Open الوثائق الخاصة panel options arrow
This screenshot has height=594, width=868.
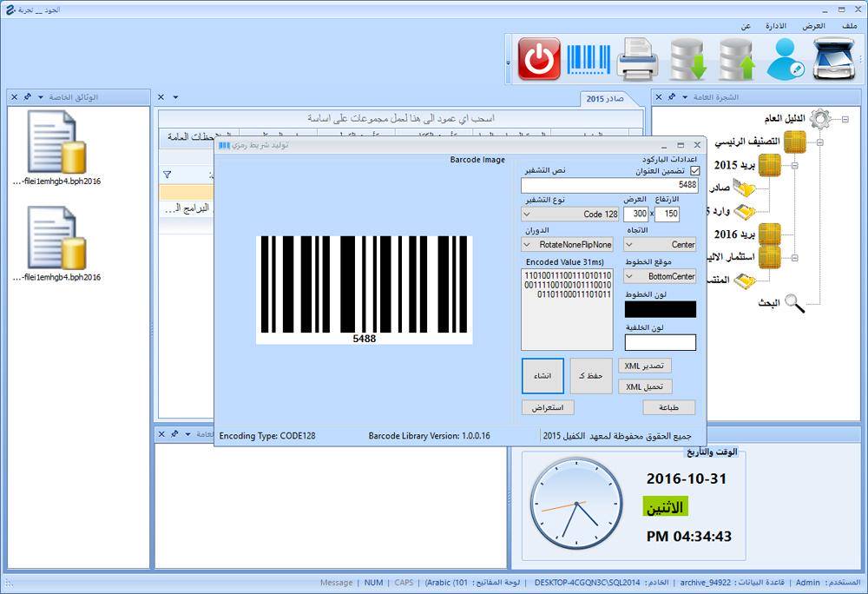click(x=41, y=97)
